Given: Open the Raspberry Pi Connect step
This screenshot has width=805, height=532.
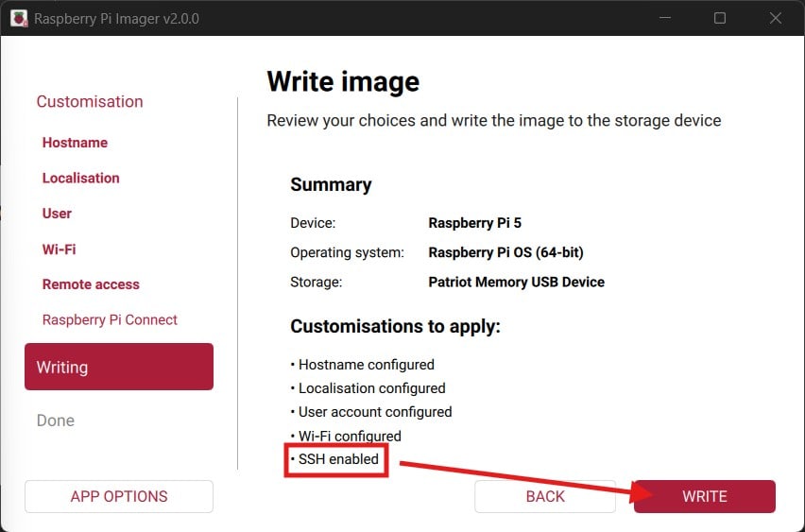Looking at the screenshot, I should pos(110,320).
